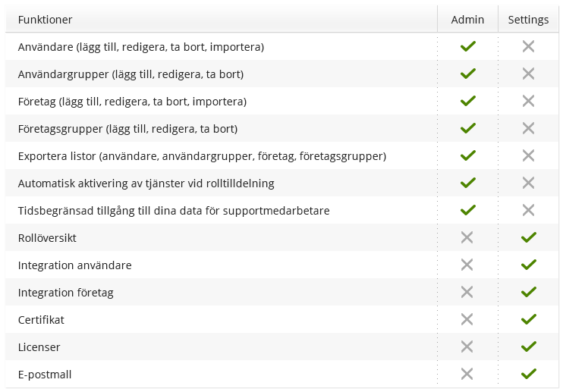
Task: Select the E-postmall row label
Action: pyautogui.click(x=45, y=375)
